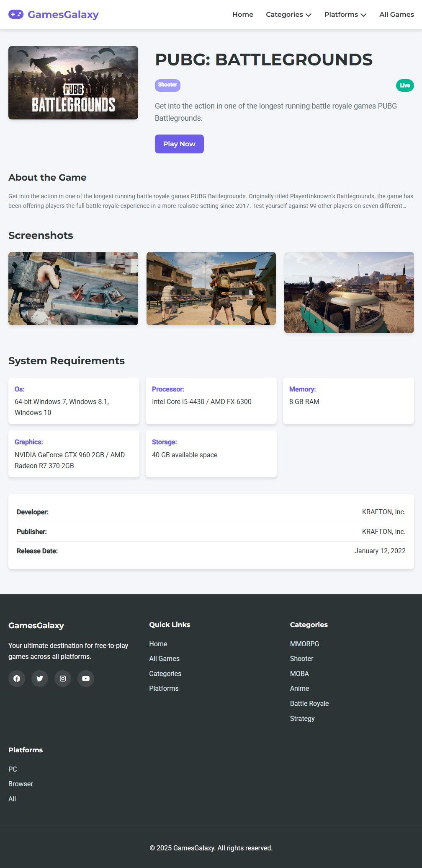Click the Categories link under Quick Links
The image size is (422, 868).
click(x=165, y=674)
